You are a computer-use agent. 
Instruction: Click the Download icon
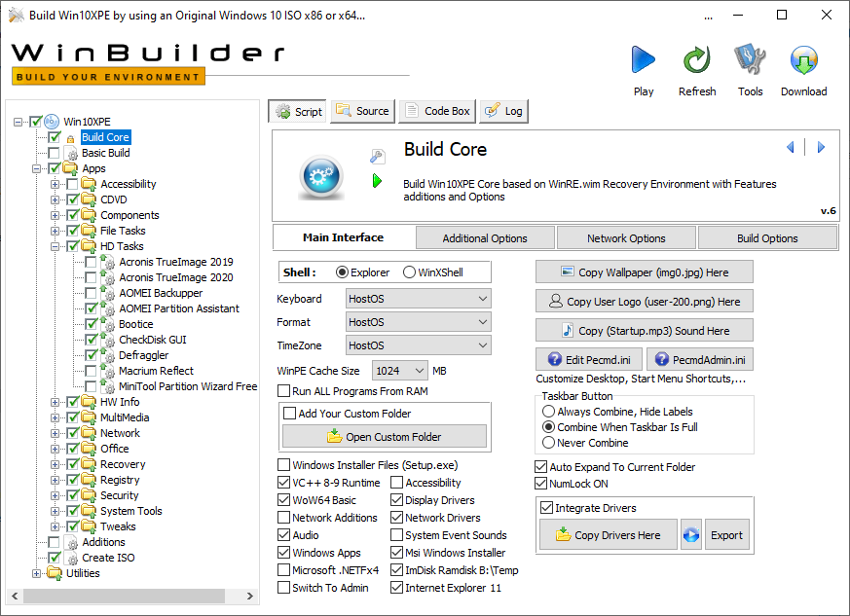click(x=803, y=59)
